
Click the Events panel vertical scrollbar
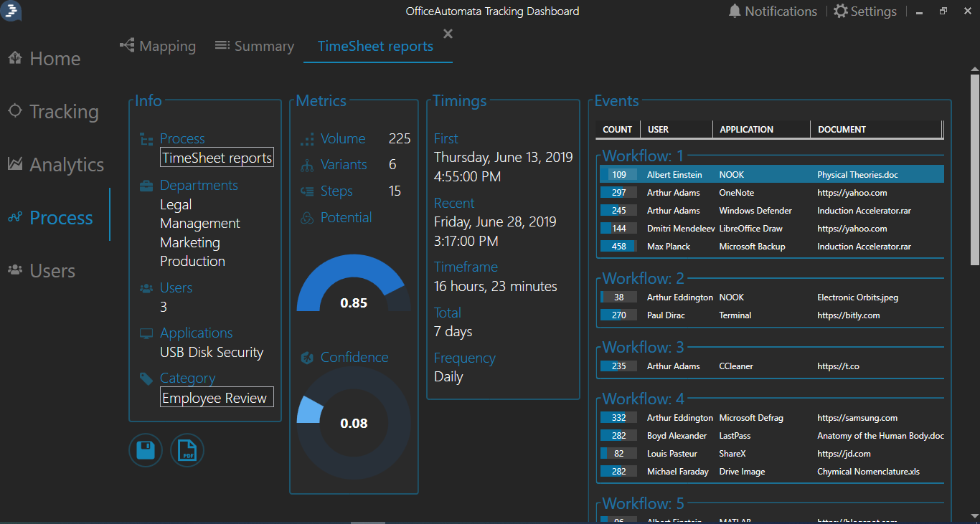click(974, 287)
